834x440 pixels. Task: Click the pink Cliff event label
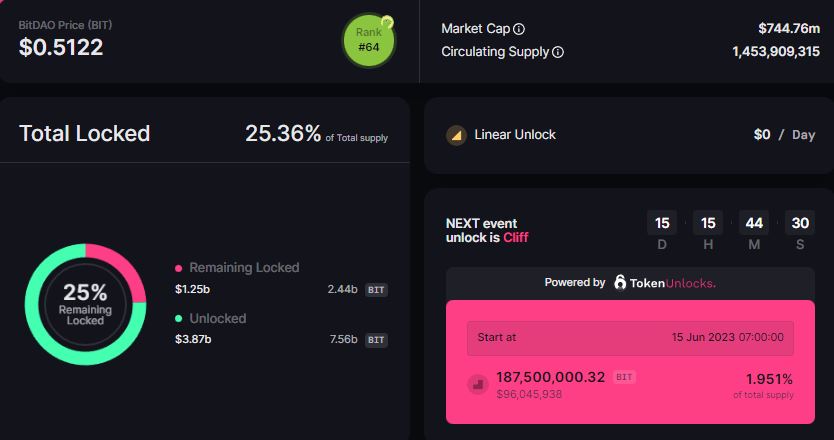[x=516, y=238]
